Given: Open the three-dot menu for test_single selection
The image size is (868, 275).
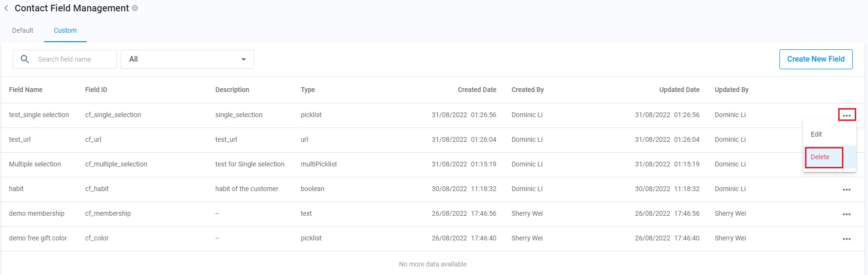Looking at the screenshot, I should [847, 115].
